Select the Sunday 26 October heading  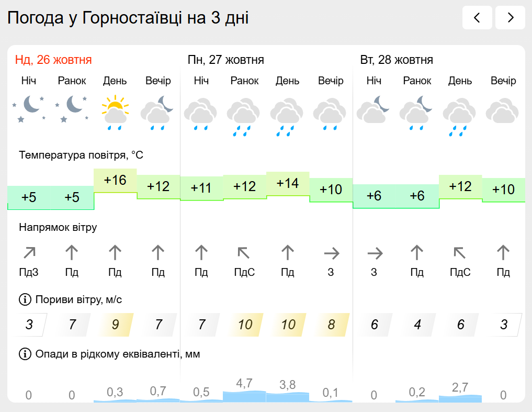tap(53, 60)
